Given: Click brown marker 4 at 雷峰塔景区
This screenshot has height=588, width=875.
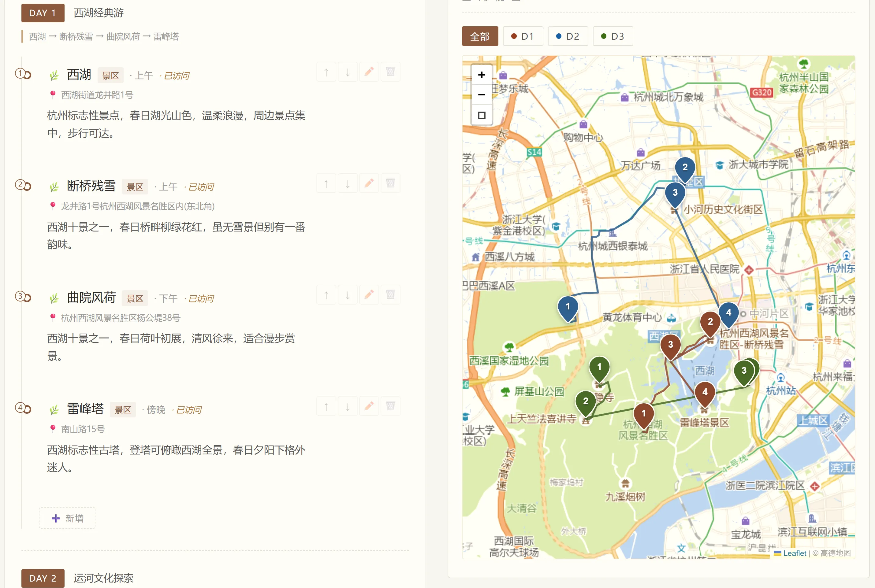Looking at the screenshot, I should tap(705, 394).
